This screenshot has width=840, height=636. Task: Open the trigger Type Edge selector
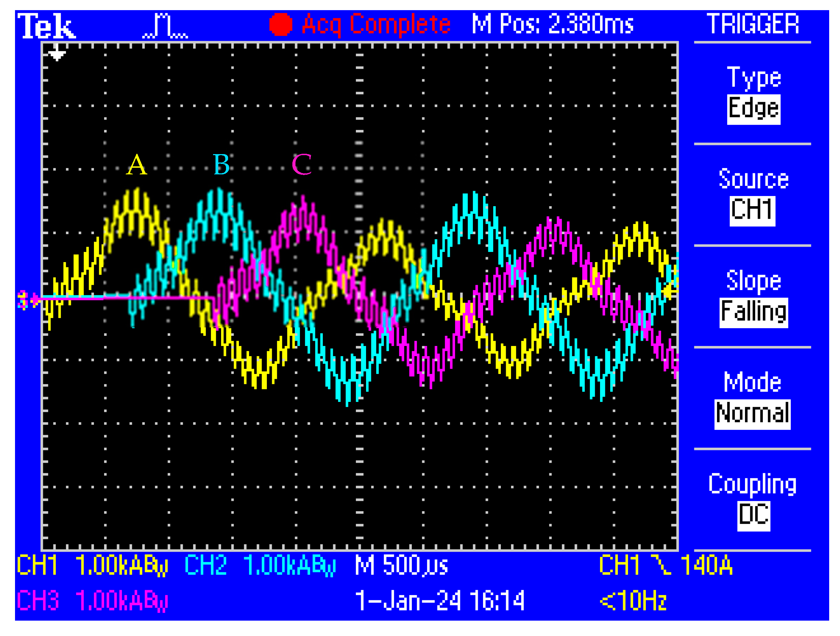coord(754,109)
